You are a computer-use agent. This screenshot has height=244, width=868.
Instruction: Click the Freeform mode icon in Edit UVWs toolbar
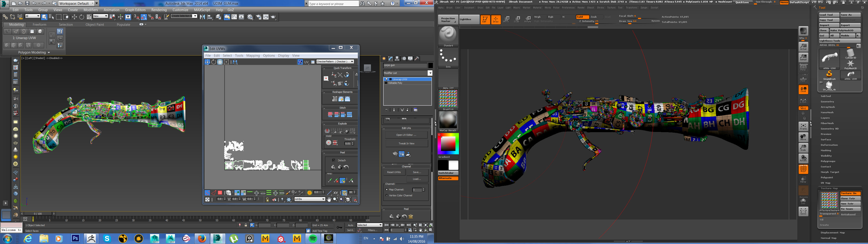point(226,62)
